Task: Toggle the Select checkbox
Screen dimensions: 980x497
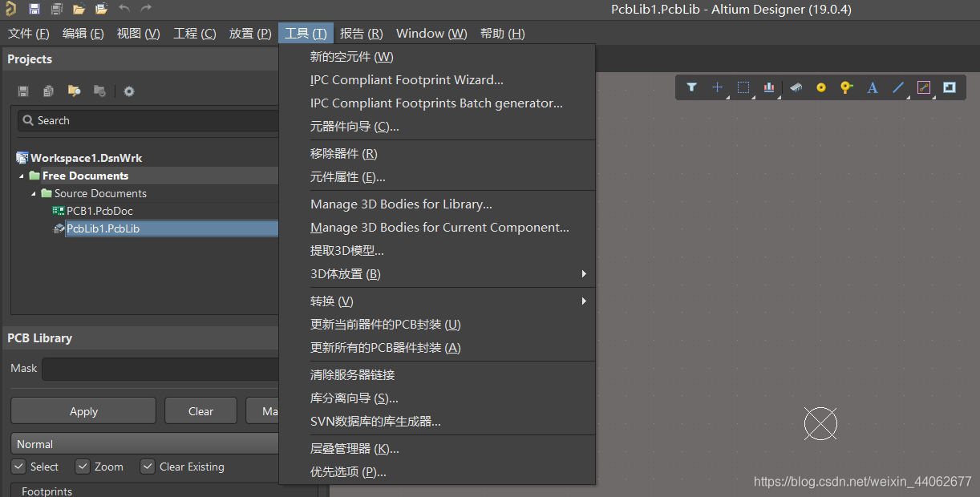Action: tap(18, 467)
